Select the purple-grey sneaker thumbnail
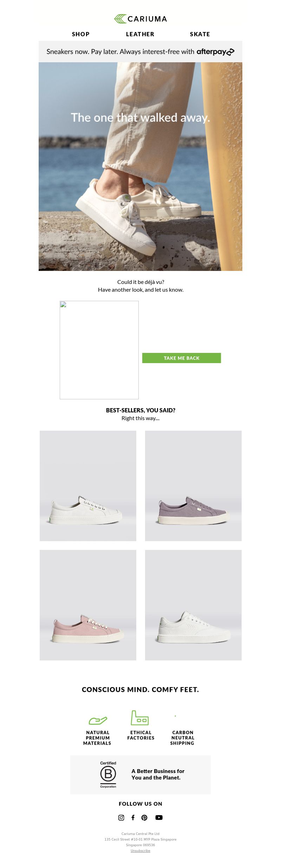 (x=193, y=486)
